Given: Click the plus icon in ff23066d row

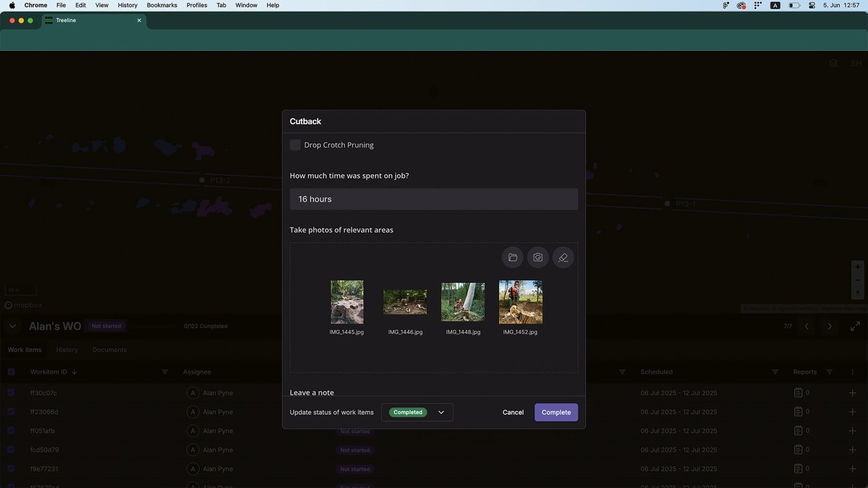Looking at the screenshot, I should coord(852,412).
